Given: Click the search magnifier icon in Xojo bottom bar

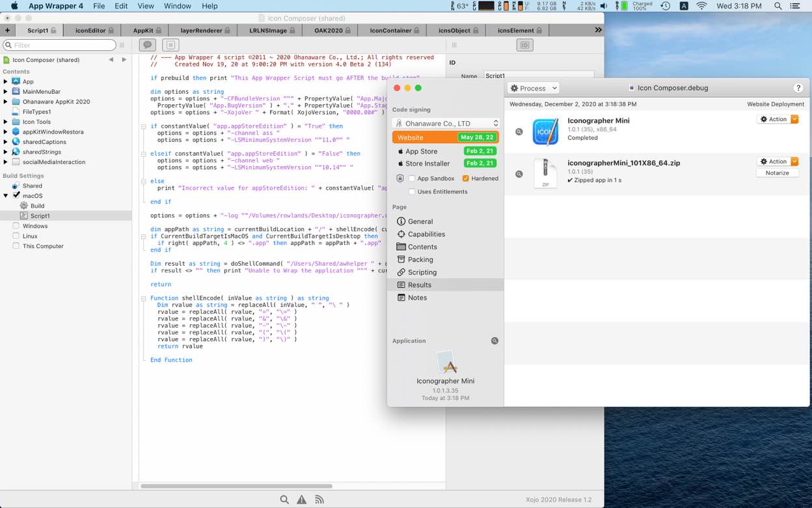Looking at the screenshot, I should coord(284,500).
